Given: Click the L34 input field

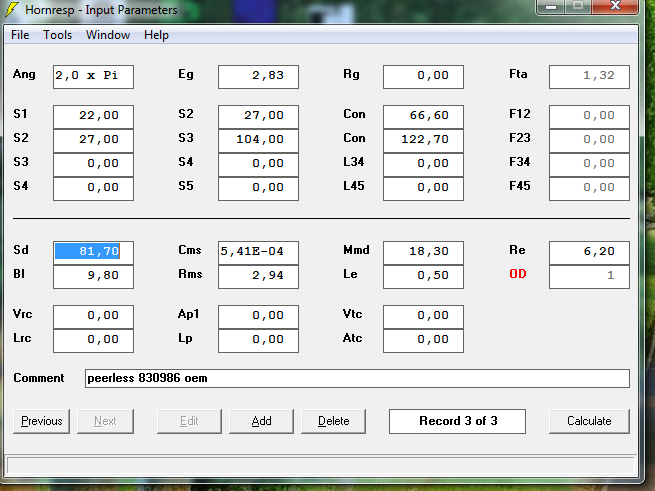Looking at the screenshot, I should coord(423,165).
